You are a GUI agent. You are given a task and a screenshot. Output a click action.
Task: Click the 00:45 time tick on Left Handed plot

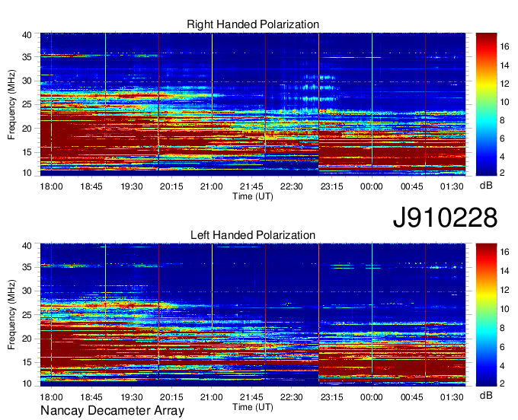(411, 397)
